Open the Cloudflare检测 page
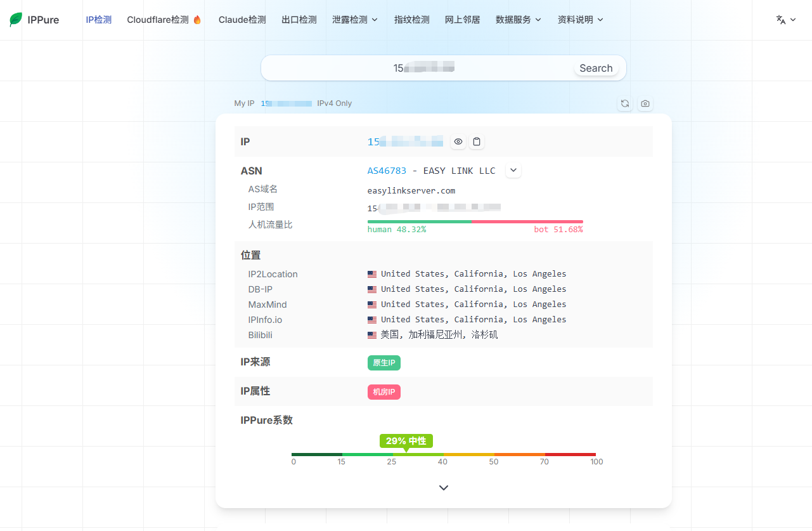The width and height of the screenshot is (812, 531). pos(164,20)
